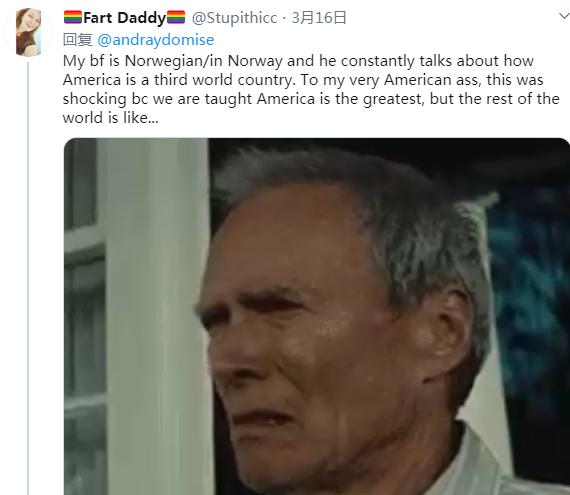570x495 pixels.
Task: Open the tweet author's profile avatar
Action: pos(28,32)
